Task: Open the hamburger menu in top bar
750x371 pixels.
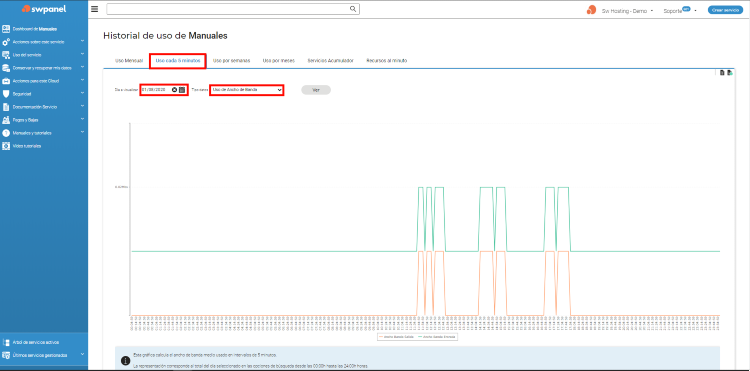Action: tap(94, 9)
